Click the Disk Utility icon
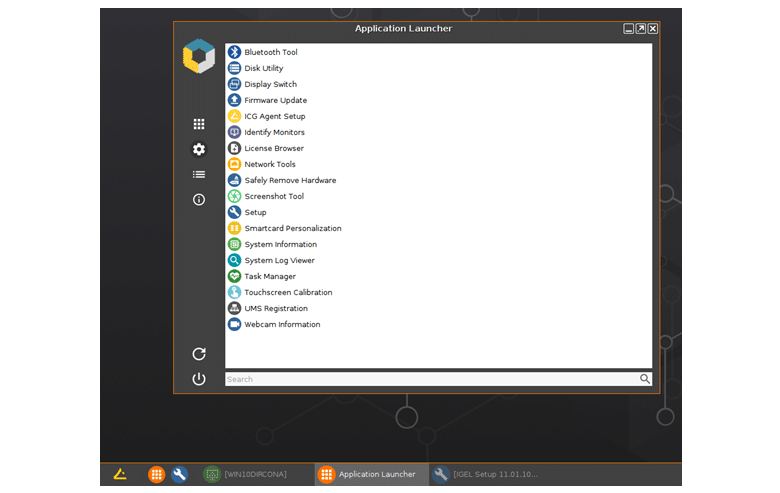 tap(234, 68)
